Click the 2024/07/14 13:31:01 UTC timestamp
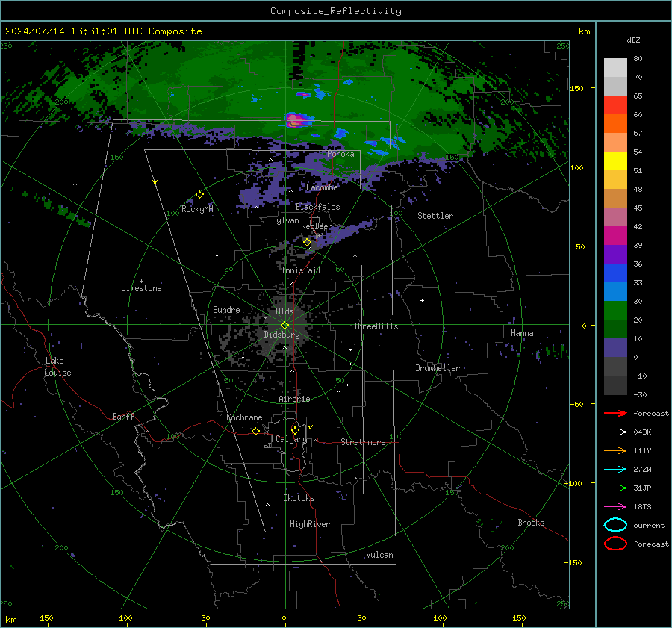This screenshot has height=628, width=672. pos(74,31)
